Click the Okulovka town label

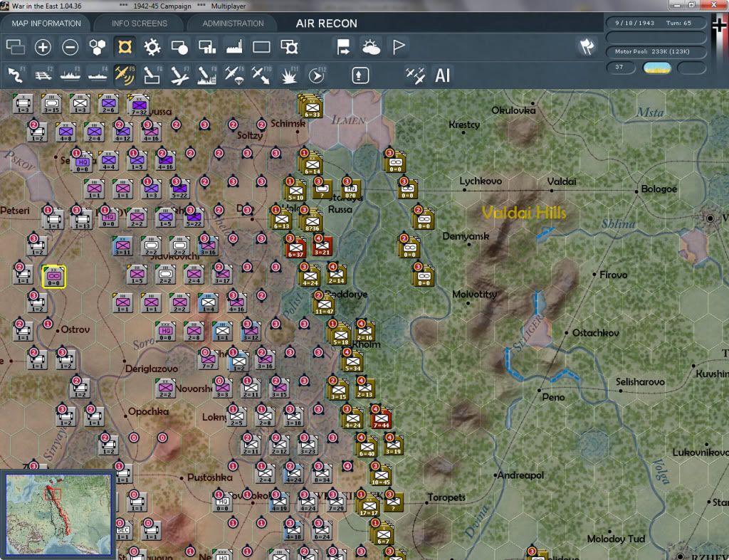[x=513, y=110]
